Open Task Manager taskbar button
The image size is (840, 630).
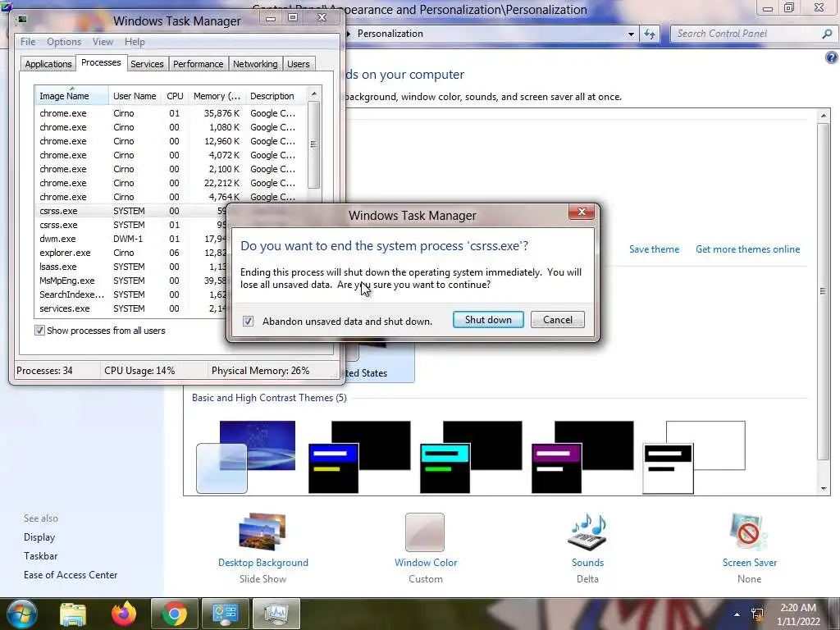pyautogui.click(x=276, y=614)
